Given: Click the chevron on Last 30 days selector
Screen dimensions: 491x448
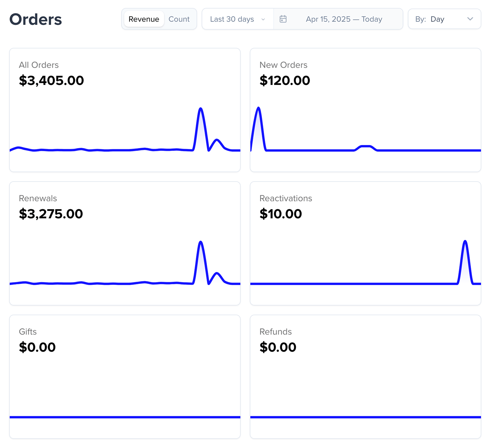Looking at the screenshot, I should click(263, 19).
